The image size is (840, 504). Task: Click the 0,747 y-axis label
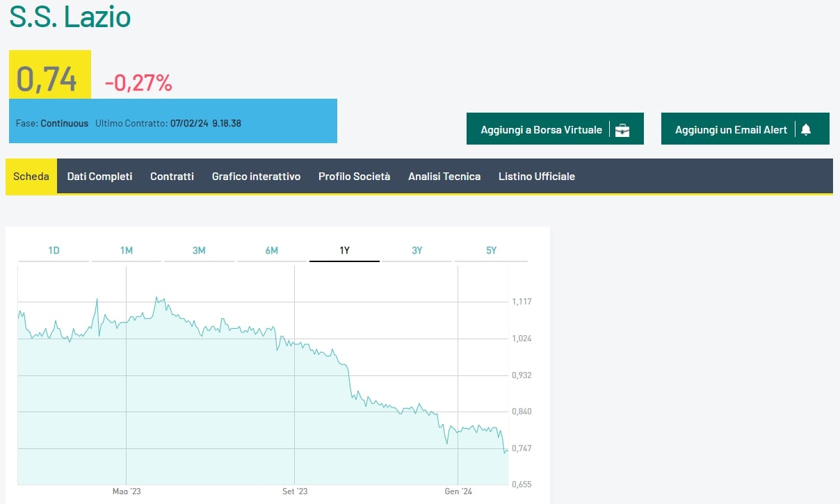522,448
